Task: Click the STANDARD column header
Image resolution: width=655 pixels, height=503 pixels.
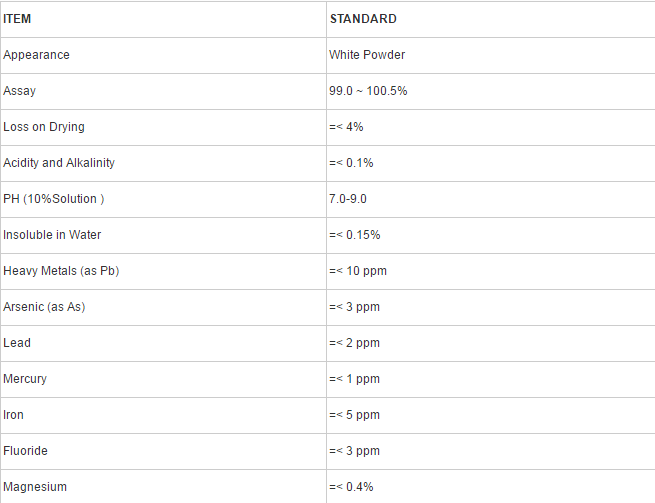Action: click(363, 19)
